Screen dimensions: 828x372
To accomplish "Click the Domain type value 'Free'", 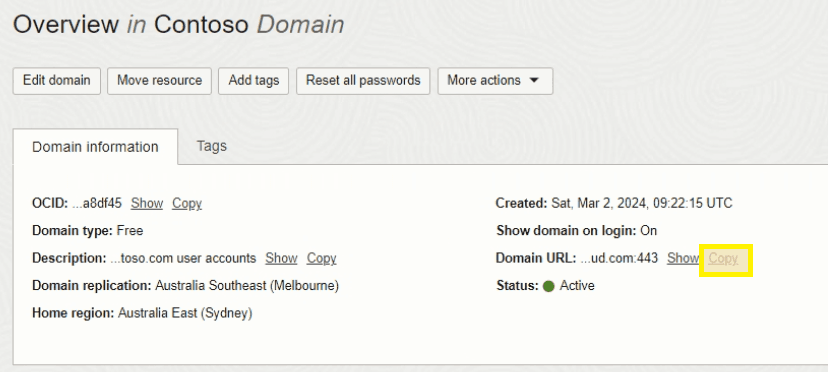I will pyautogui.click(x=130, y=231).
